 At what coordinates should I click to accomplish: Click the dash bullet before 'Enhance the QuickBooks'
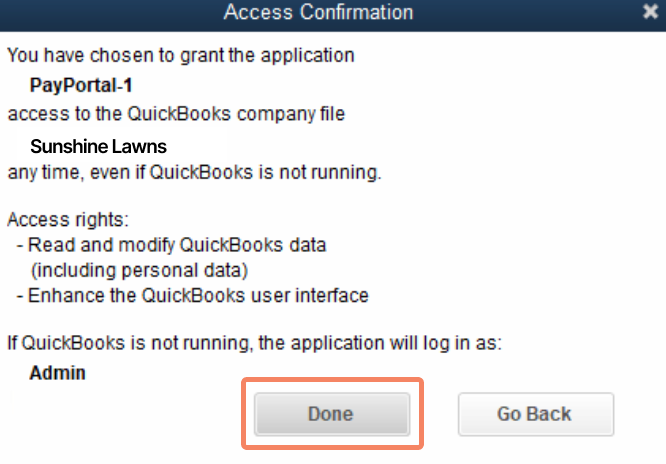tap(20, 296)
